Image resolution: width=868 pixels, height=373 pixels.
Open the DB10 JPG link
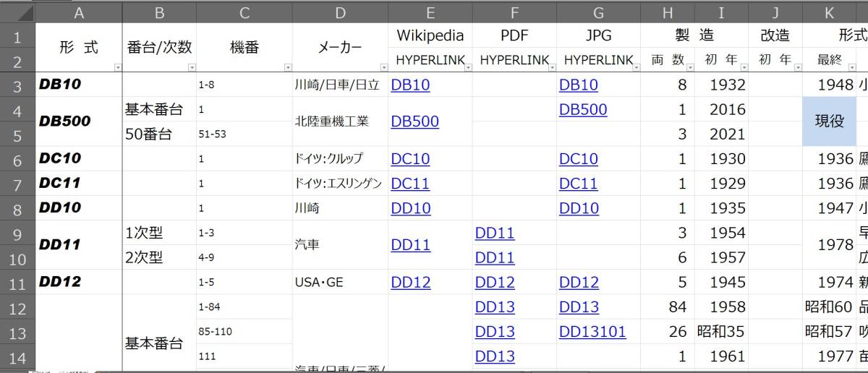579,85
